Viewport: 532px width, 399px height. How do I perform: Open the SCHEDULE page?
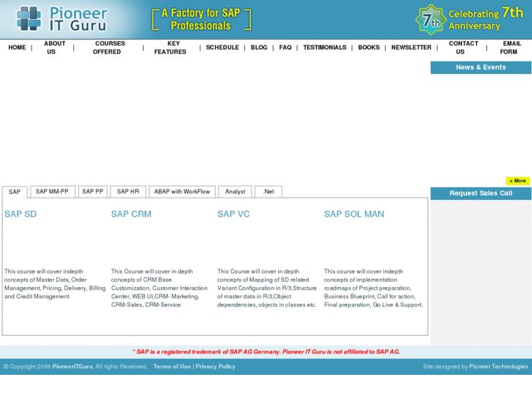[222, 48]
